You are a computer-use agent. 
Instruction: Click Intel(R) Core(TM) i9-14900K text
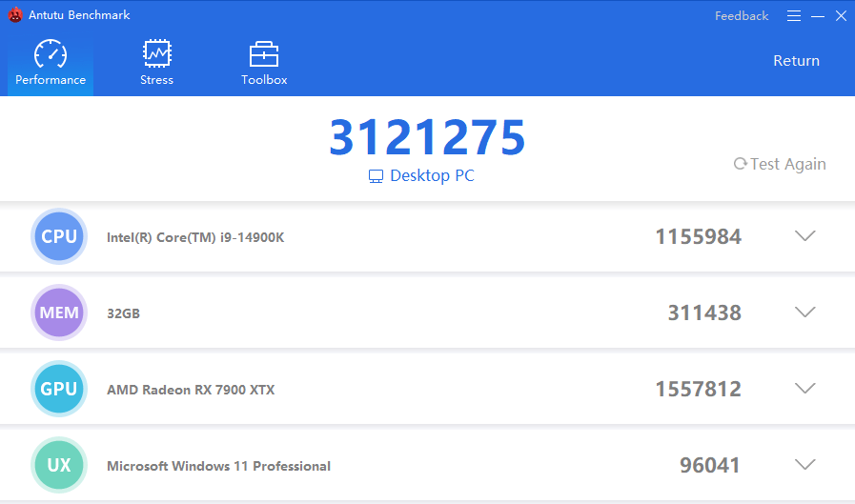point(195,237)
